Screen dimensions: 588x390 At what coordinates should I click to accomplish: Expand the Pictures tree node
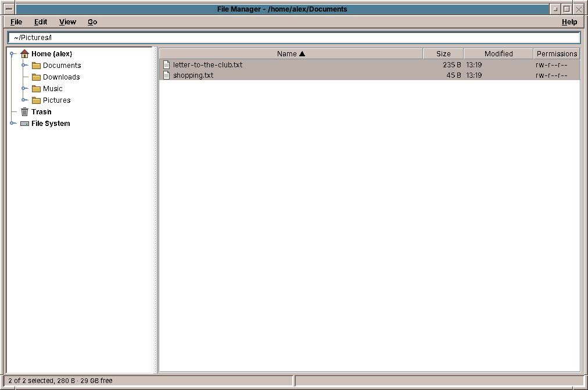24,100
